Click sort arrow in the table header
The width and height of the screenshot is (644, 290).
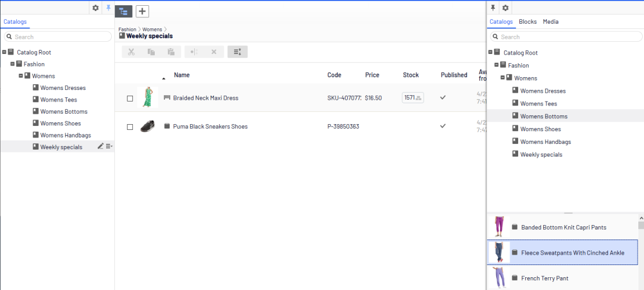[x=164, y=78]
